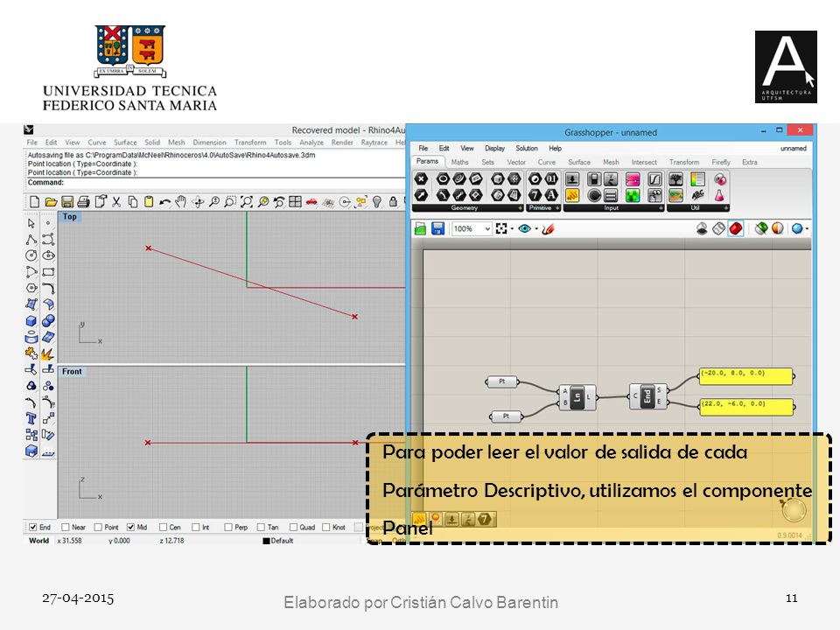Viewport: 840px width, 630px height.
Task: Click the Cut scissors icon in Rhino
Action: tap(116, 202)
